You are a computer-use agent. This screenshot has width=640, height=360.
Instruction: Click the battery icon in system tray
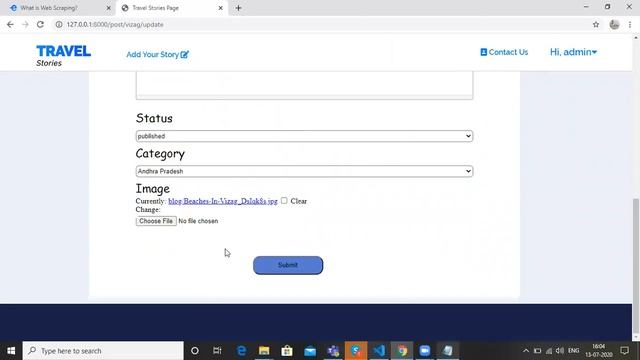(x=538, y=351)
